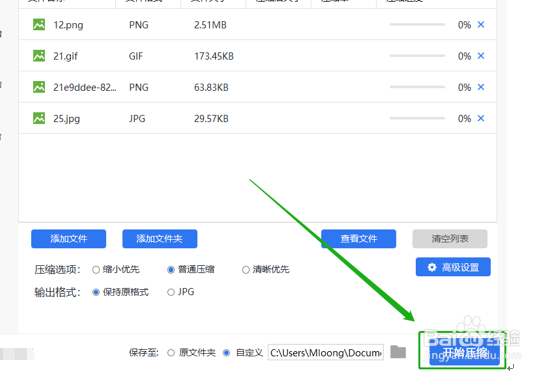Start compression with 开始压缩 button
Screen dimensions: 552x375
pyautogui.click(x=464, y=351)
